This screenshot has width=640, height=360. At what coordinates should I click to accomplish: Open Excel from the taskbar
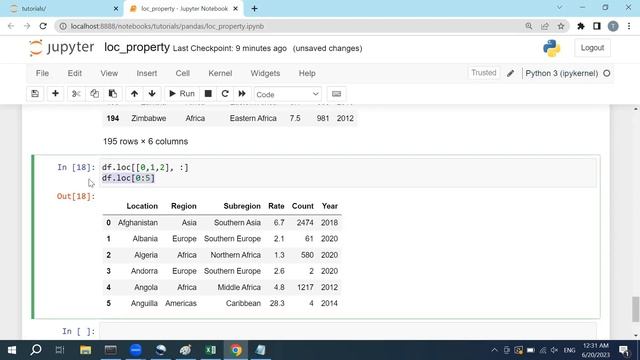click(211, 350)
